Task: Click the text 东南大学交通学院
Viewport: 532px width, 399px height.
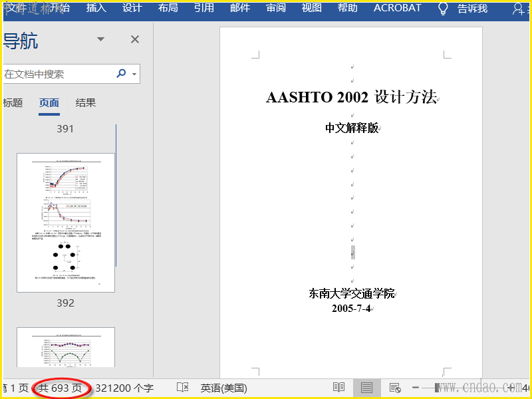Action: (x=352, y=293)
